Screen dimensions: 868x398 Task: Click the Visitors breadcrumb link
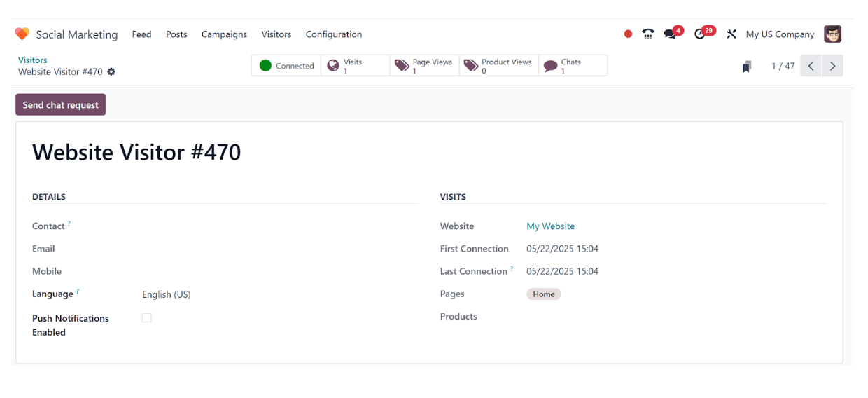(x=33, y=60)
